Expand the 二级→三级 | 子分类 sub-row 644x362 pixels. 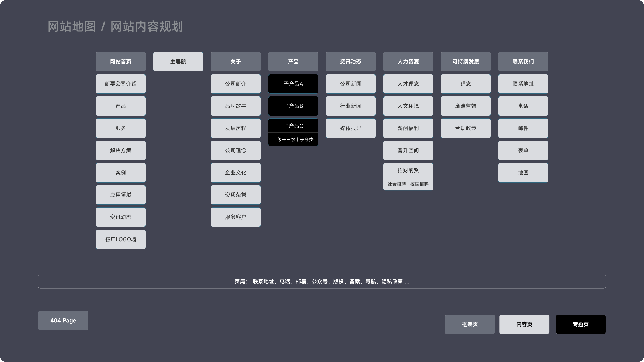[293, 139]
